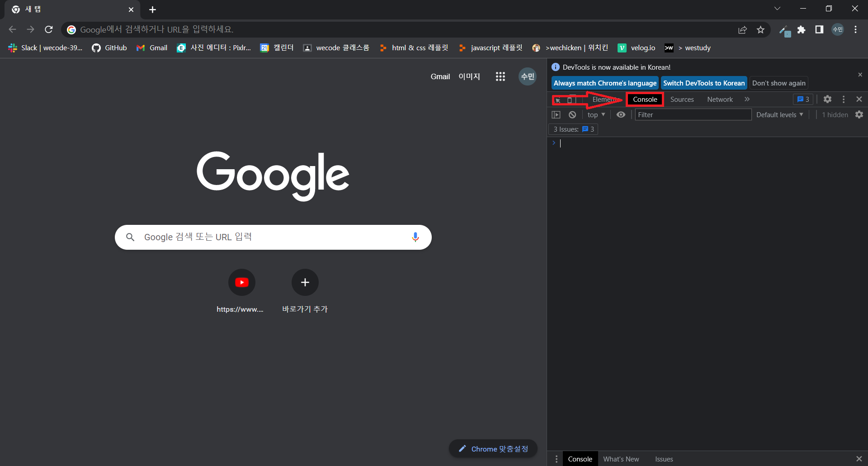Toggle the console sidebar icon
This screenshot has height=466, width=868.
pos(556,115)
